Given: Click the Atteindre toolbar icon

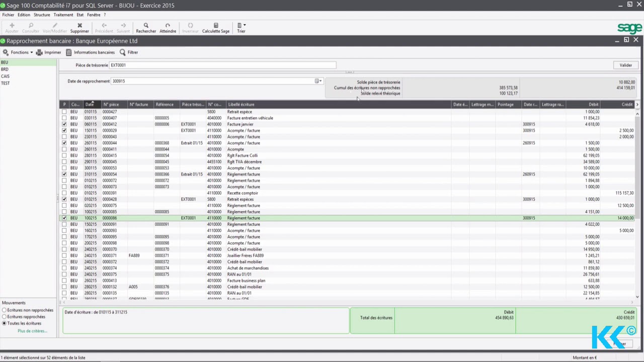Looking at the screenshot, I should click(168, 25).
